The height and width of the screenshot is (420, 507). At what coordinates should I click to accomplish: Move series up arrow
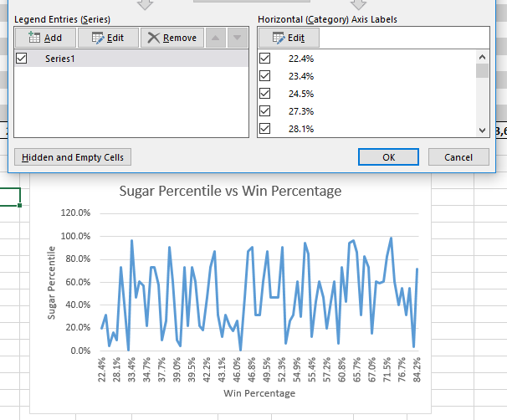[215, 38]
